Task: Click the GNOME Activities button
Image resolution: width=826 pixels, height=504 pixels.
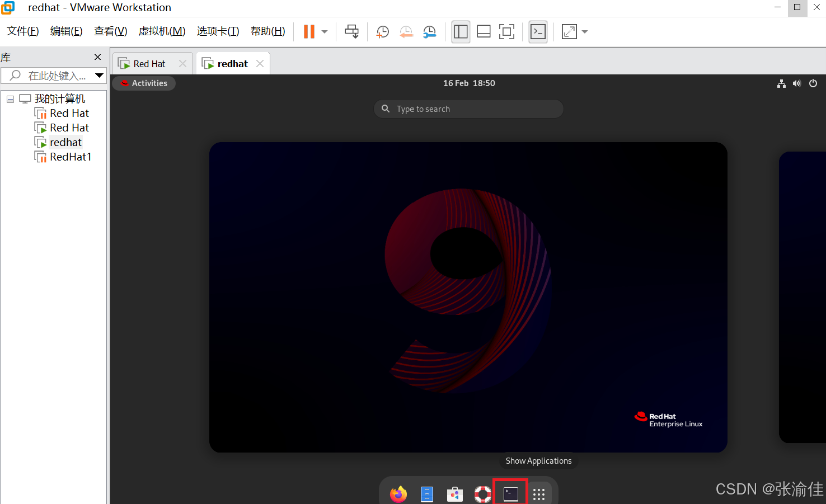Action: [144, 83]
